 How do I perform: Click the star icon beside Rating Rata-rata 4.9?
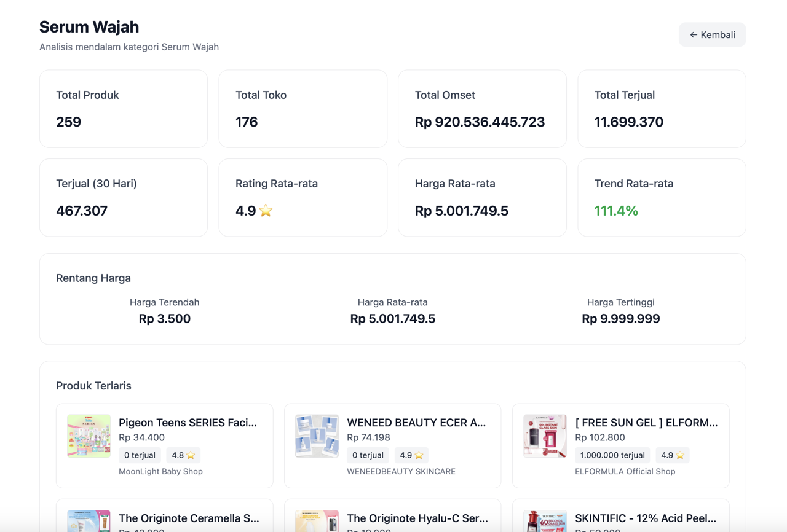pos(266,211)
